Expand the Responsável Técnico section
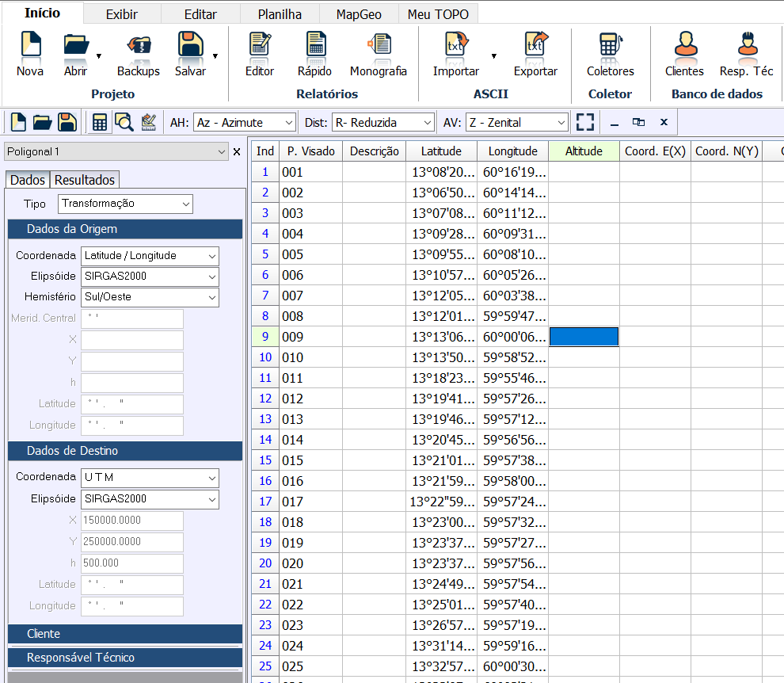 point(125,658)
